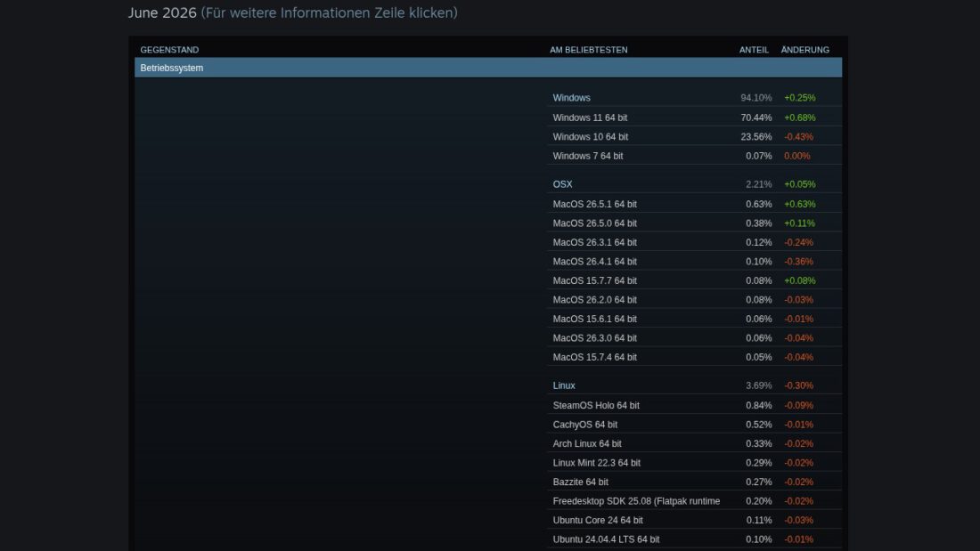Click the June 2026 heading
The width and height of the screenshot is (980, 551).
(x=162, y=12)
